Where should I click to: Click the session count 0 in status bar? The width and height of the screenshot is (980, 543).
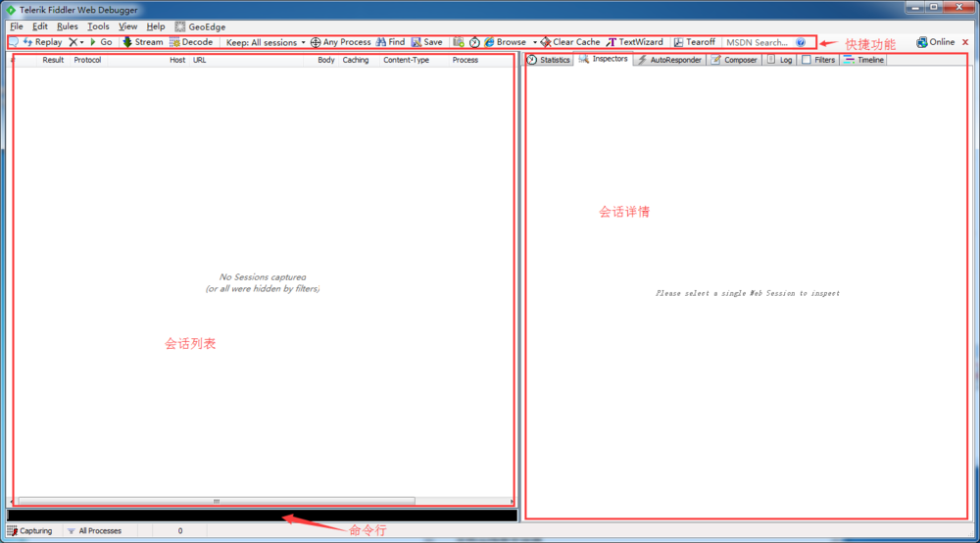[x=180, y=530]
